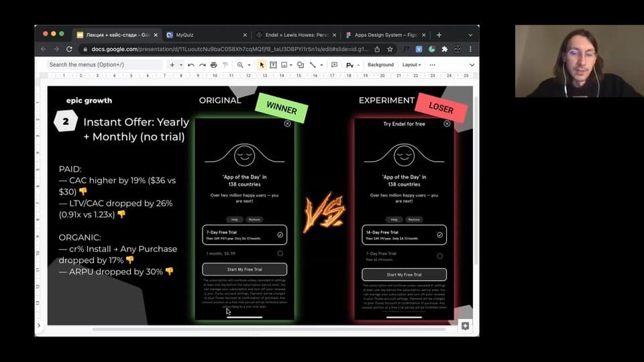Viewport: 644px width, 362px height.
Task: Close the Apps Design System tab
Action: point(423,35)
